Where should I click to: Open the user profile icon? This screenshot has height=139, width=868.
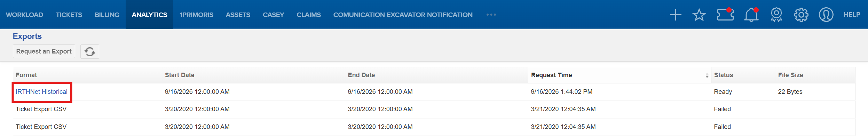point(826,15)
